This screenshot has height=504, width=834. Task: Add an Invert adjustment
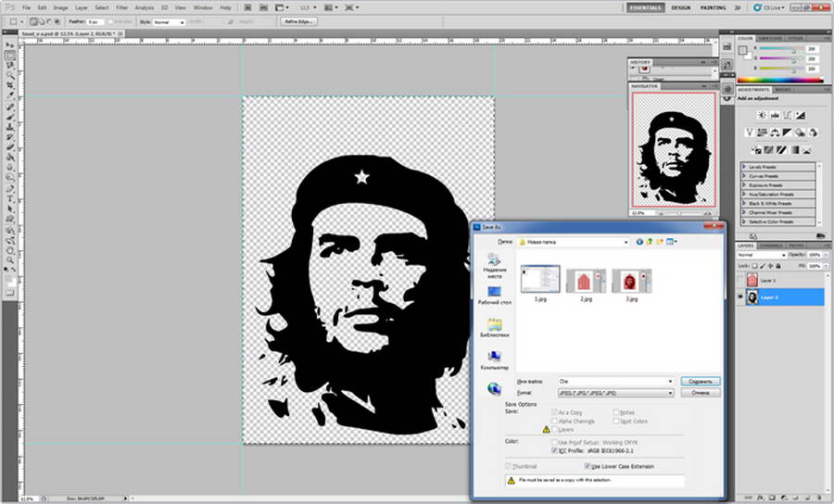(x=756, y=150)
